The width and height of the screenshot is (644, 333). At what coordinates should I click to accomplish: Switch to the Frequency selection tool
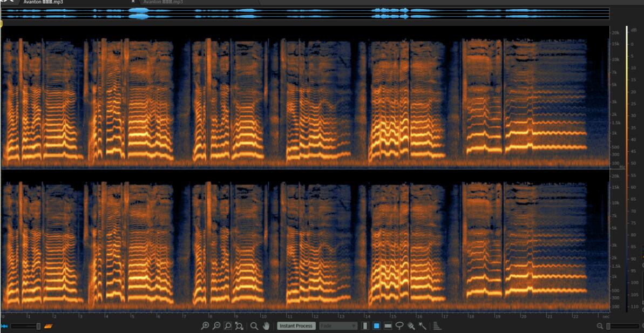click(388, 326)
